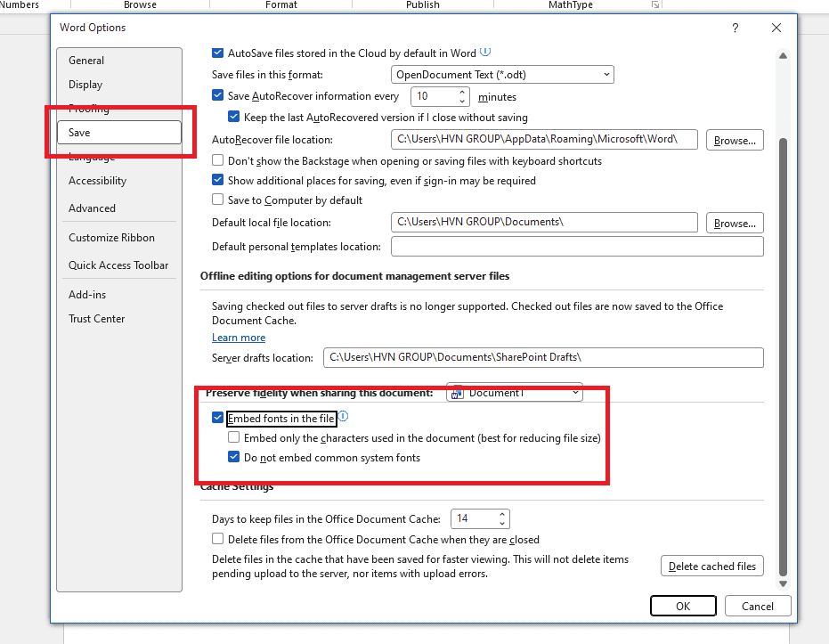829x644 pixels.
Task: Decrease AutoRecover minutes with down arrow
Action: (462, 101)
